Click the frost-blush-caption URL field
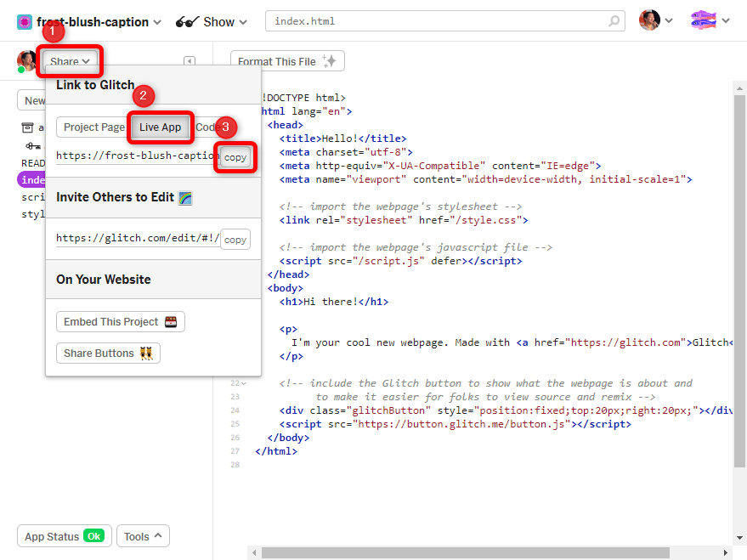This screenshot has height=560, width=747. pyautogui.click(x=137, y=156)
